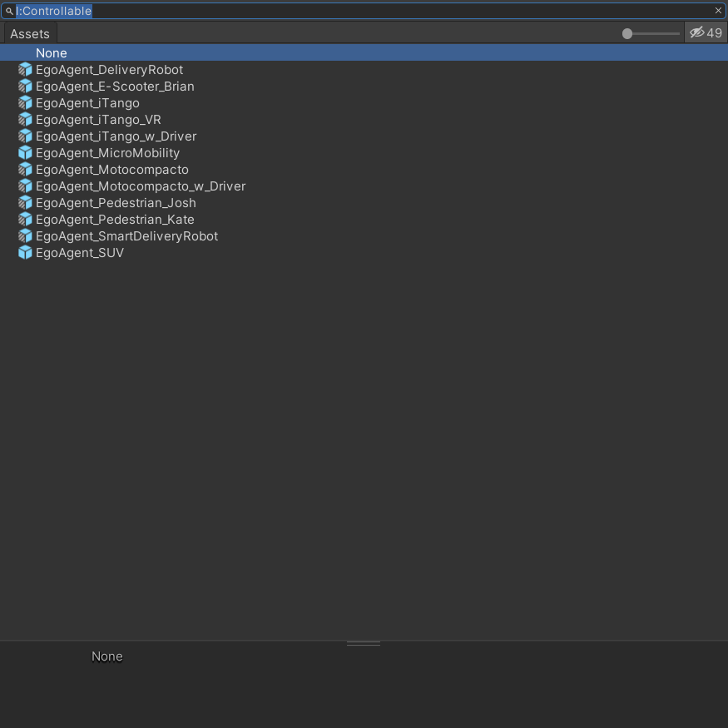Select EgoAgent_E-Scooter_Brian asset name
This screenshot has height=728, width=728.
point(115,87)
